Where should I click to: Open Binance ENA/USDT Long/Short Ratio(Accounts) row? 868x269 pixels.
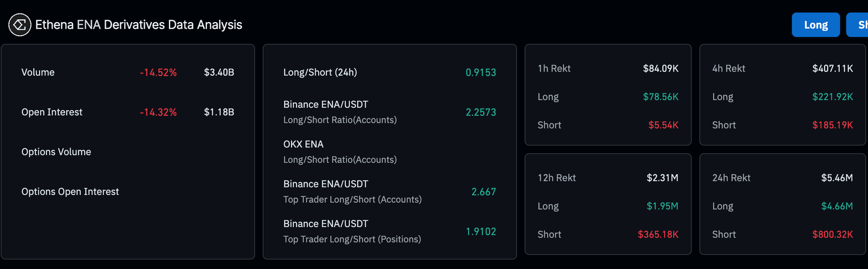340,112
